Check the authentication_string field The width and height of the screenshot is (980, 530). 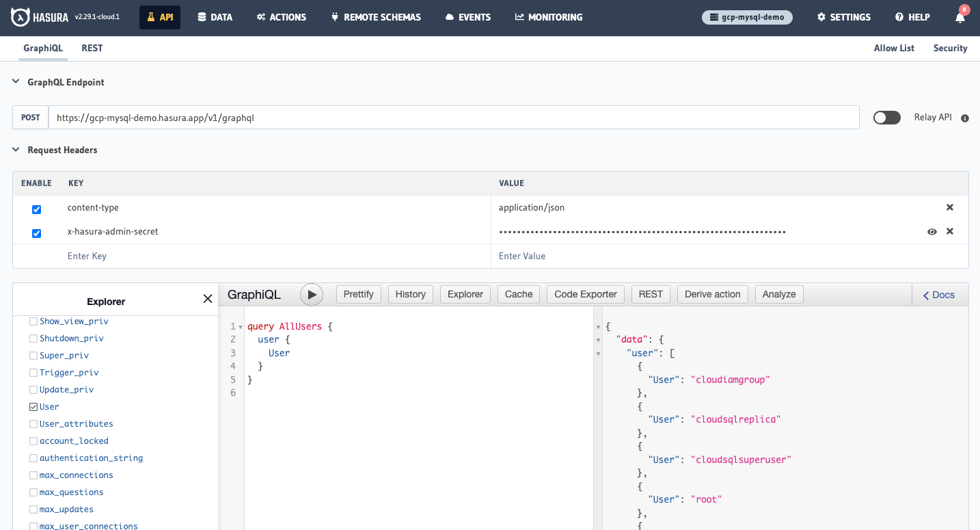tap(33, 458)
